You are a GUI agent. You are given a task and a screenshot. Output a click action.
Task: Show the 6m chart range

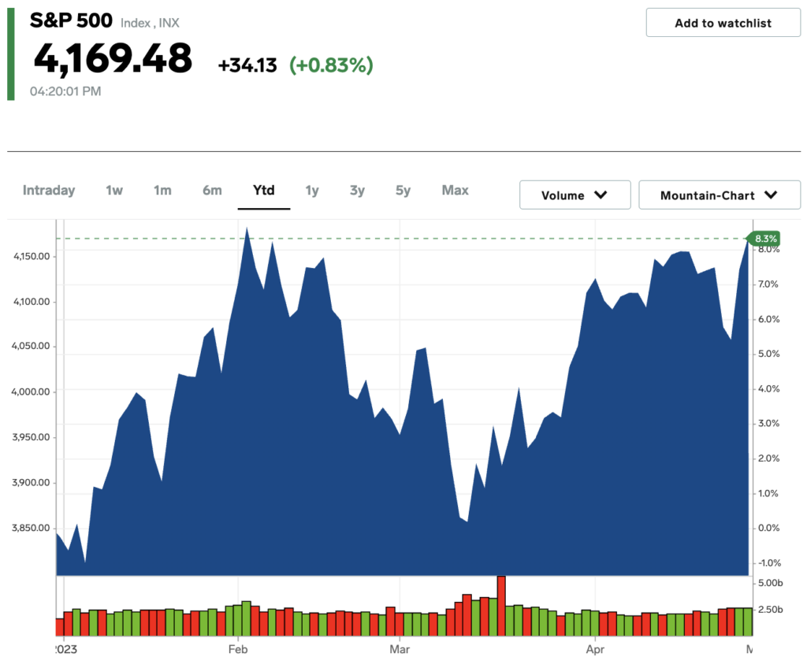click(x=212, y=191)
